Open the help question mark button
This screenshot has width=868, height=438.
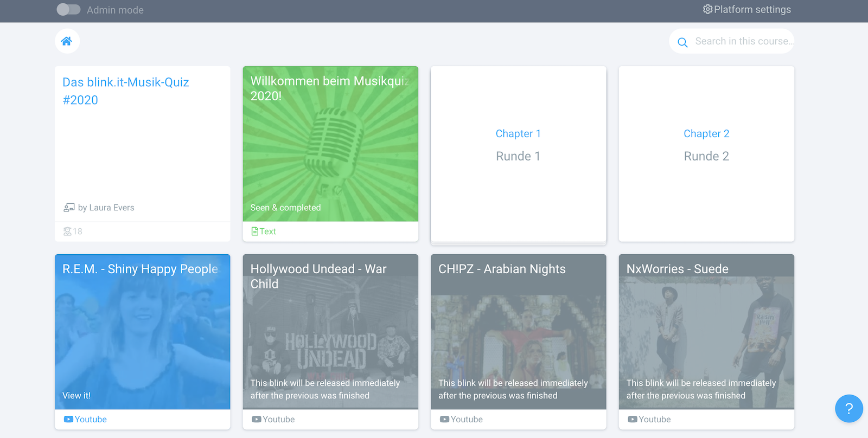pos(849,409)
